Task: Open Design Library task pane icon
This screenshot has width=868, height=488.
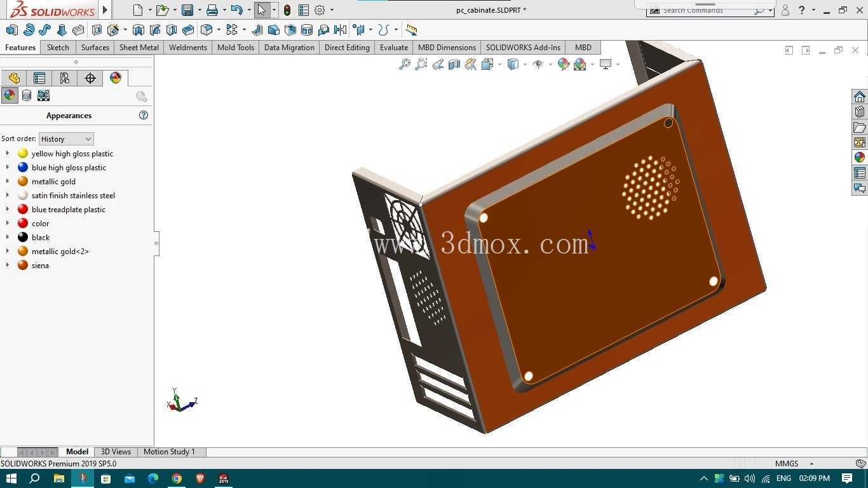Action: [x=860, y=112]
